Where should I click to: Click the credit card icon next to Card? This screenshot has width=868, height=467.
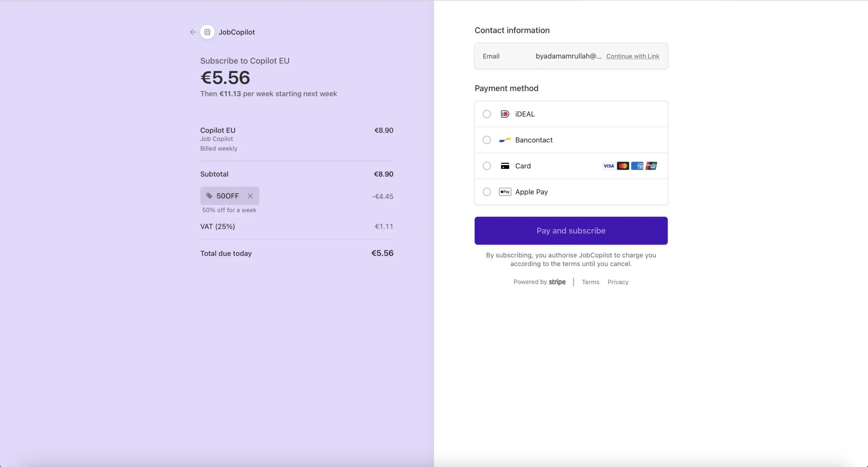505,166
